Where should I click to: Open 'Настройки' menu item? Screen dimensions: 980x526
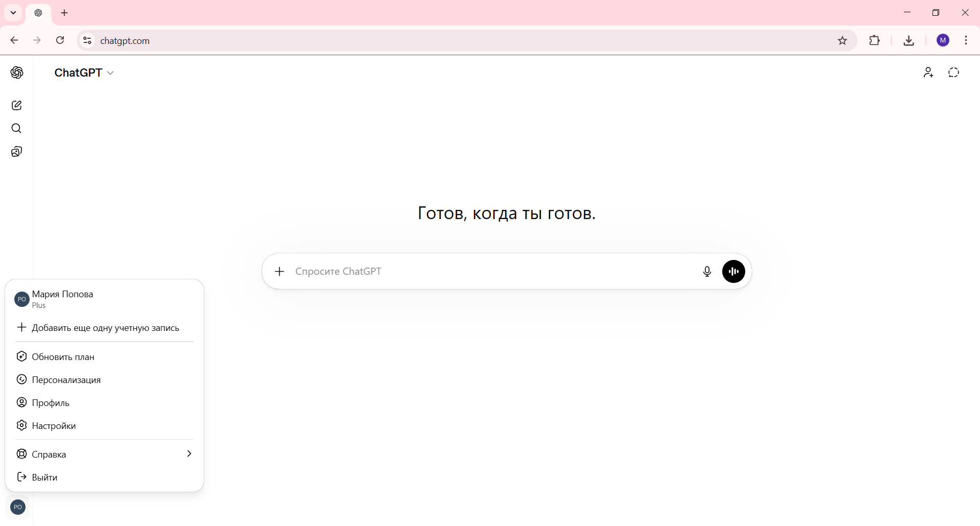[104, 425]
